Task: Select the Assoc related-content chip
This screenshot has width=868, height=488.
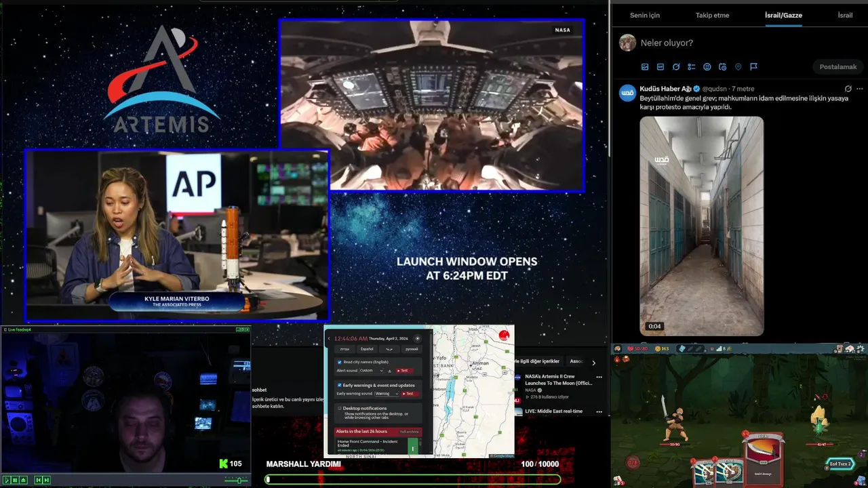Action: (x=576, y=361)
